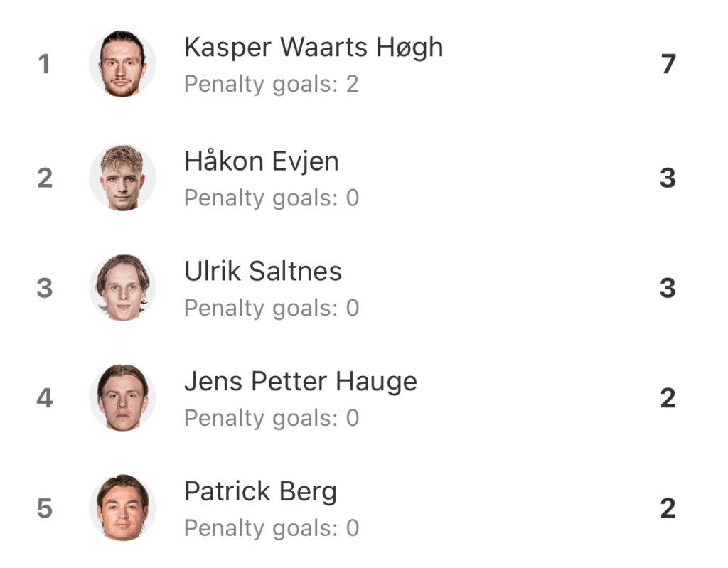Click the rank number 4
Viewport: 728px width, 568px height.
45,398
